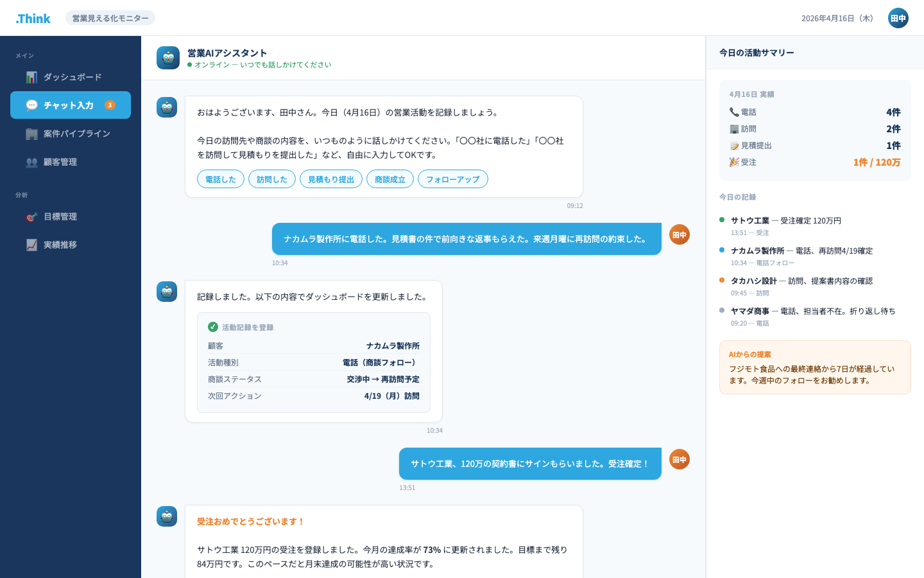Go to 顧客管理 page
This screenshot has width=924, height=578.
pyautogui.click(x=71, y=162)
